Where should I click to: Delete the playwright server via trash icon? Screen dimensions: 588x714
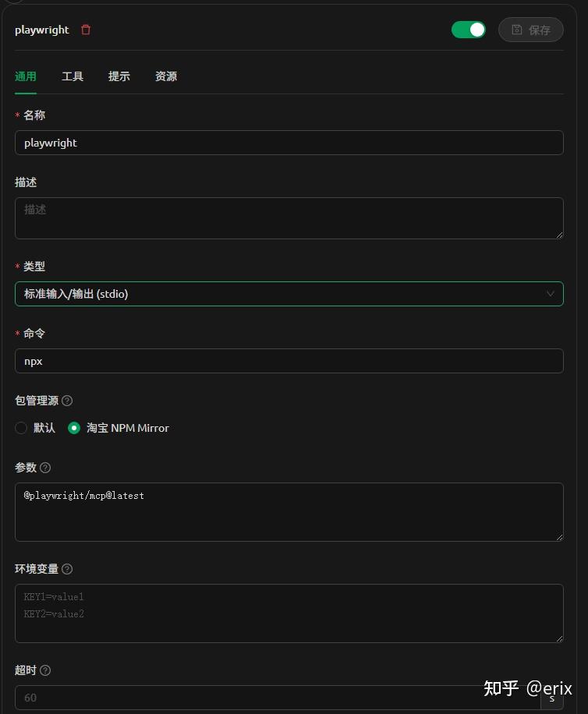86,30
